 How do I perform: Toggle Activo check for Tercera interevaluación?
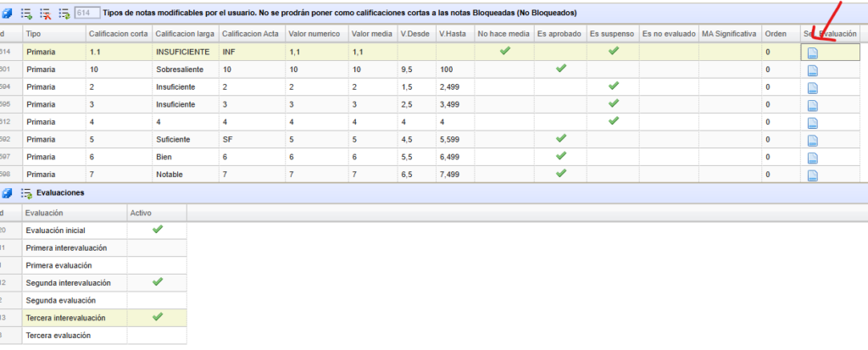[x=157, y=317]
